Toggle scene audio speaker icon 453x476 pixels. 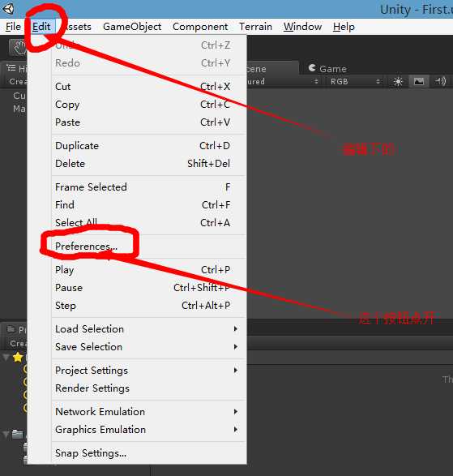(440, 81)
